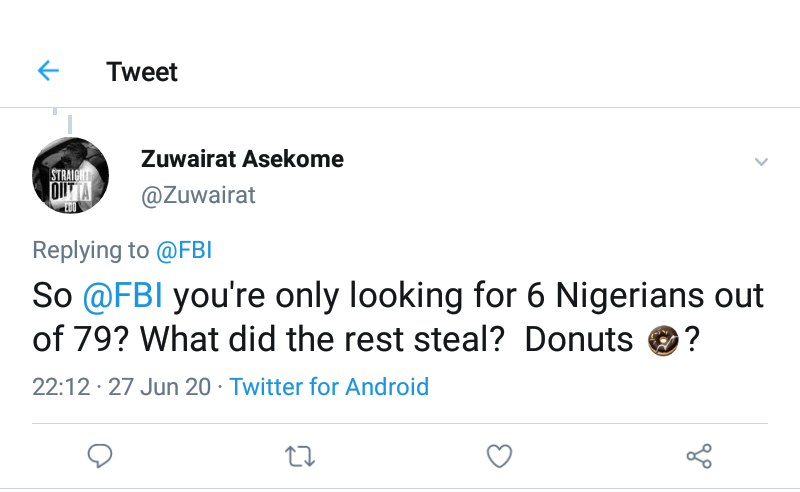Open Zuwairat's Straight Outta profile picture
Image resolution: width=800 pixels, height=492 pixels.
71,175
